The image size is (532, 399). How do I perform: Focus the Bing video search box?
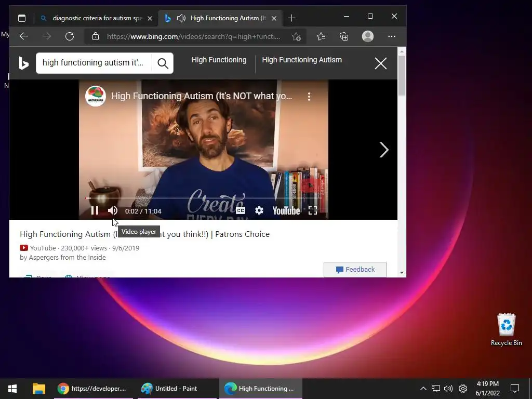[x=94, y=63]
